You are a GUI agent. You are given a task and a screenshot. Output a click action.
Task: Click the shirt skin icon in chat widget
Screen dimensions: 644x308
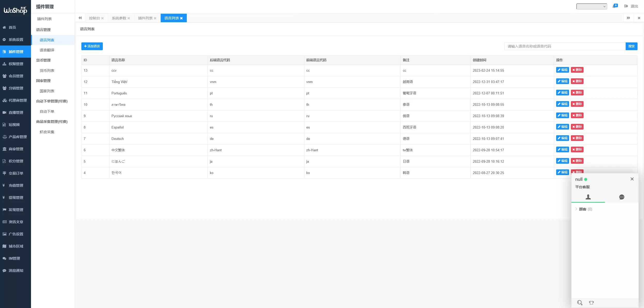(591, 303)
